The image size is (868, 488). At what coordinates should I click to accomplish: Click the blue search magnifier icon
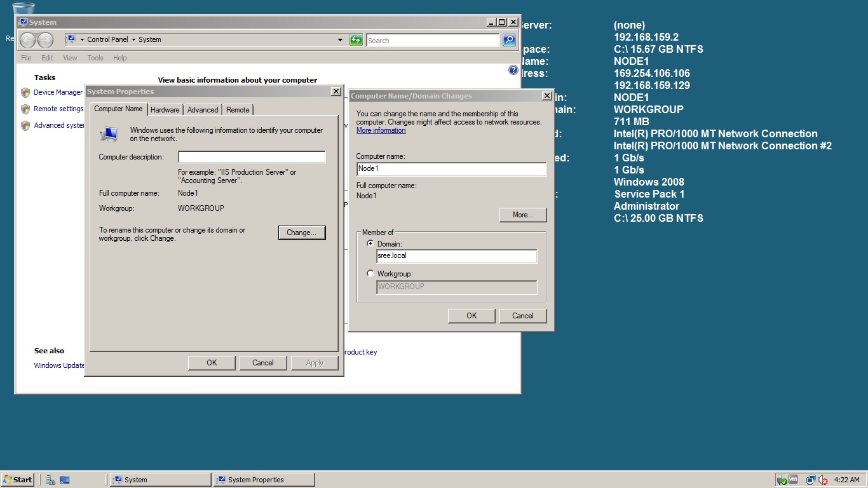coord(509,40)
